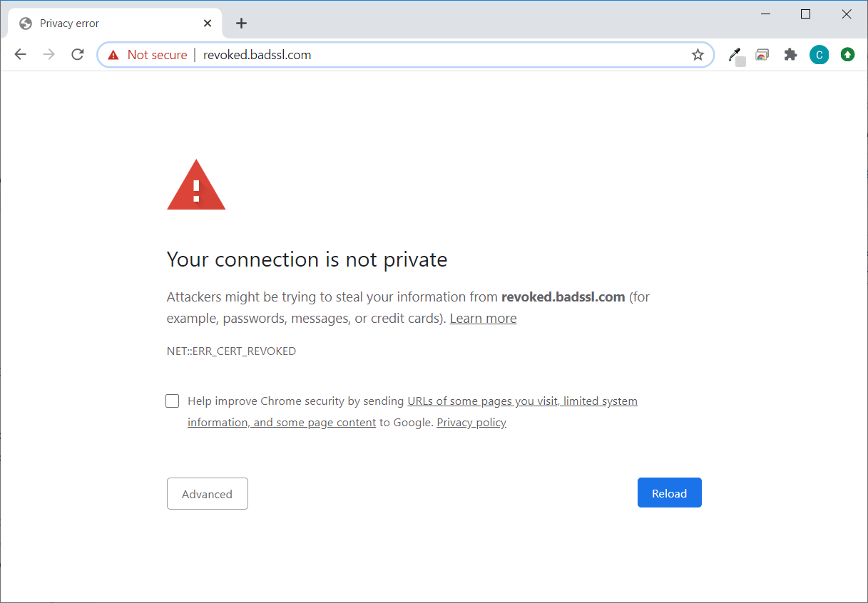Open a new browser tab
Screen dimensions: 868x603
click(x=241, y=23)
